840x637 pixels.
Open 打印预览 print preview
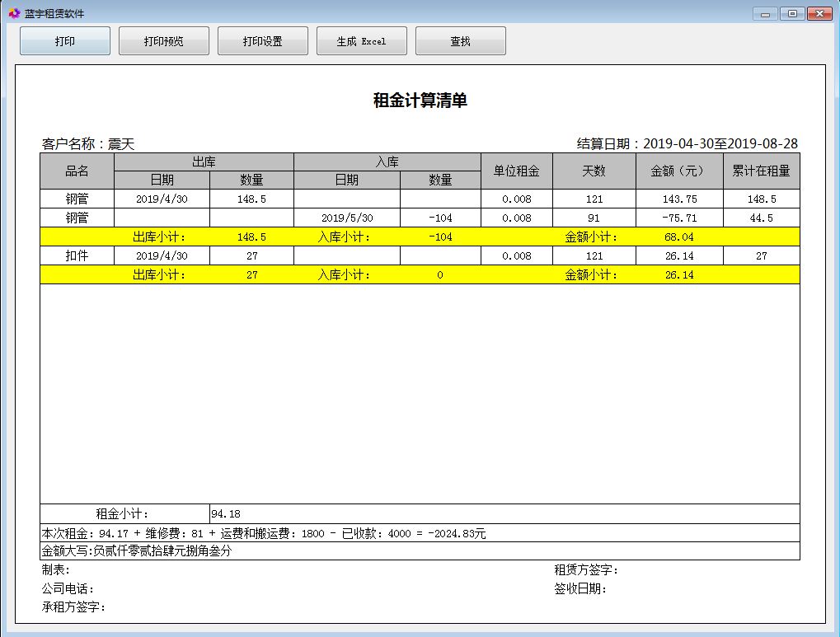(x=163, y=41)
